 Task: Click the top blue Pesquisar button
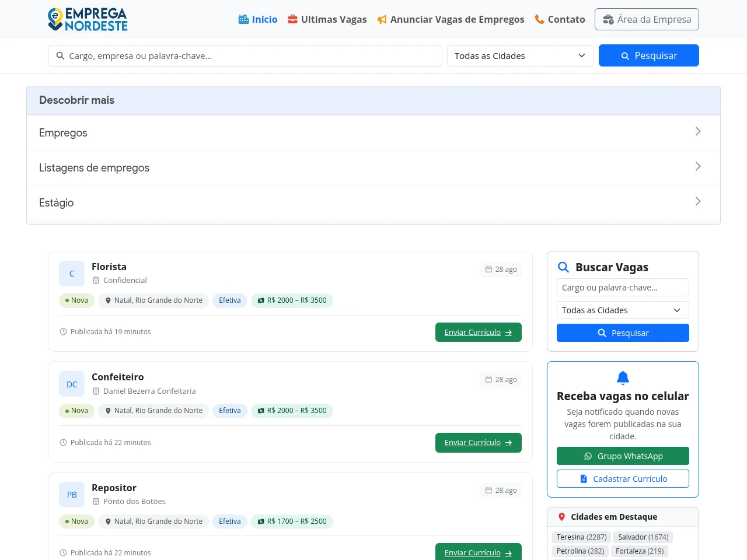(649, 55)
